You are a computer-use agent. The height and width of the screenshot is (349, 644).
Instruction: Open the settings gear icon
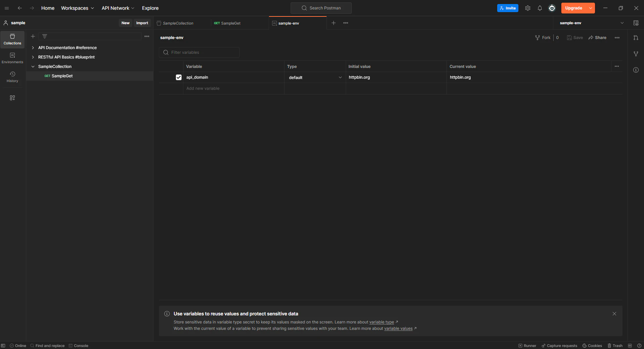point(528,8)
